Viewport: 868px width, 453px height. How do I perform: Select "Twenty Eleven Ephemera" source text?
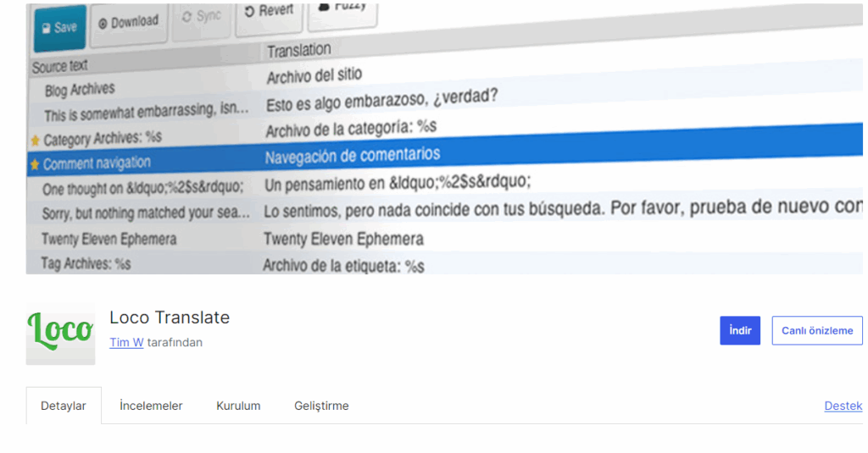(x=109, y=239)
